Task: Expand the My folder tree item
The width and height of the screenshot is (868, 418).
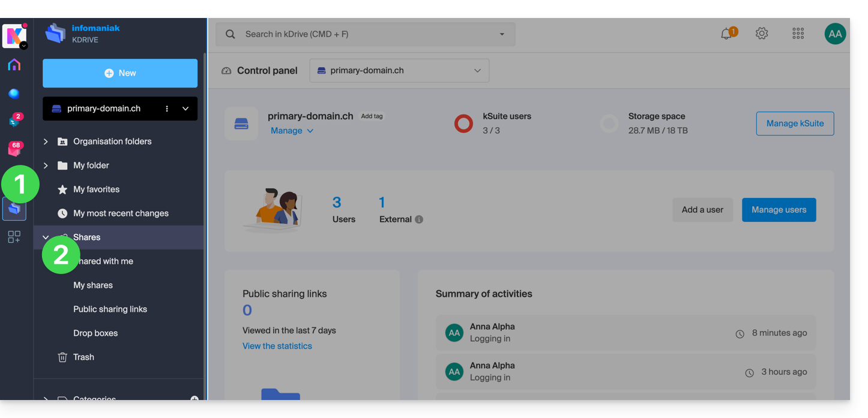Action: click(x=46, y=166)
